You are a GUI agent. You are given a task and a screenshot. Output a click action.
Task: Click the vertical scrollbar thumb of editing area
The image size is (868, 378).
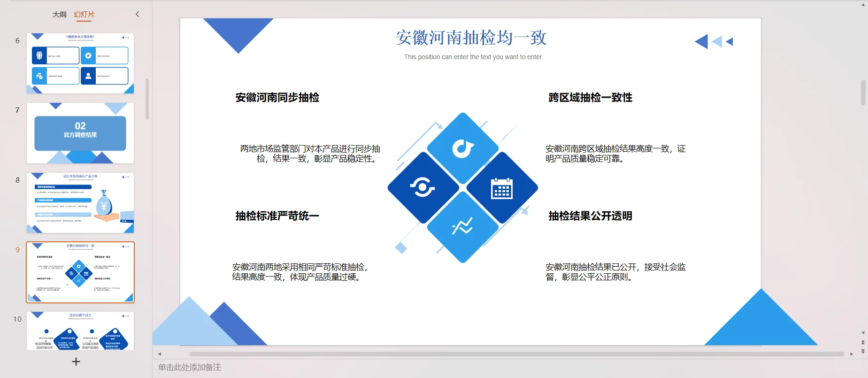pyautogui.click(x=863, y=93)
